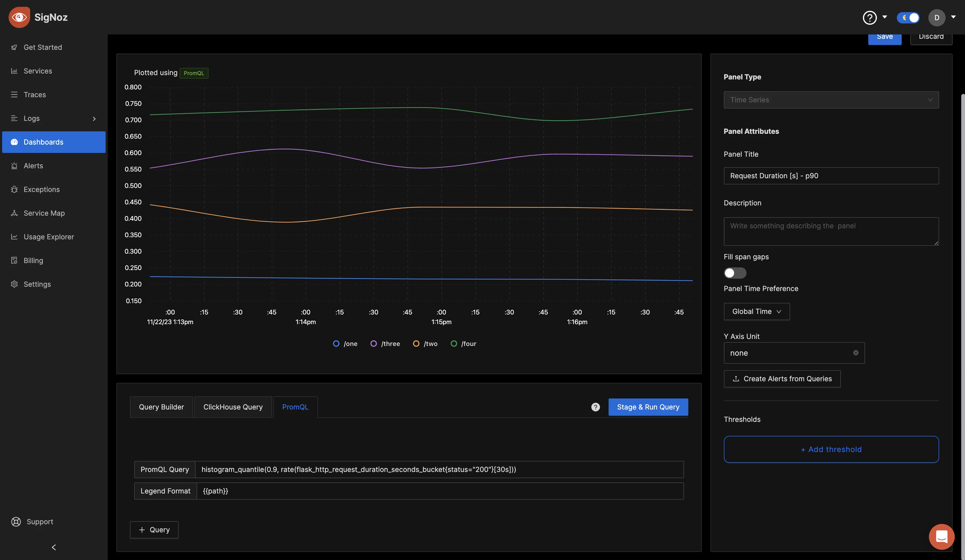Image resolution: width=965 pixels, height=560 pixels.
Task: Toggle /three series in legend
Action: tap(385, 344)
